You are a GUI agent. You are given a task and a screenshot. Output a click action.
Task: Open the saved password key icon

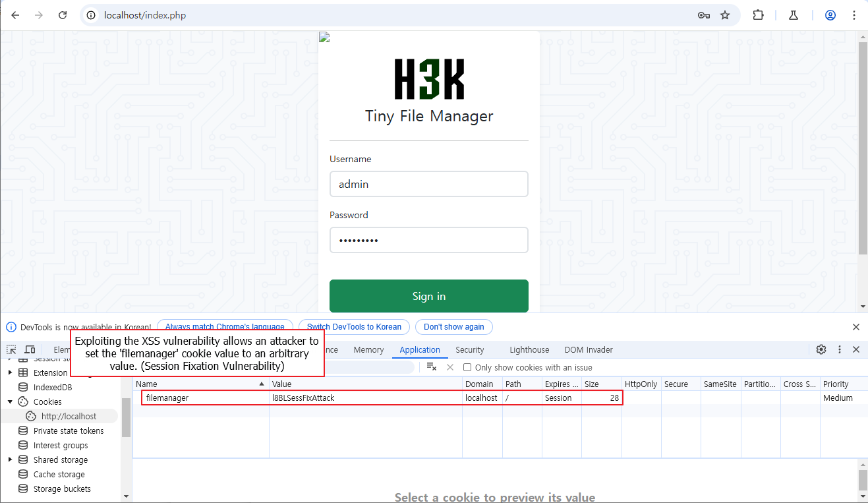704,15
